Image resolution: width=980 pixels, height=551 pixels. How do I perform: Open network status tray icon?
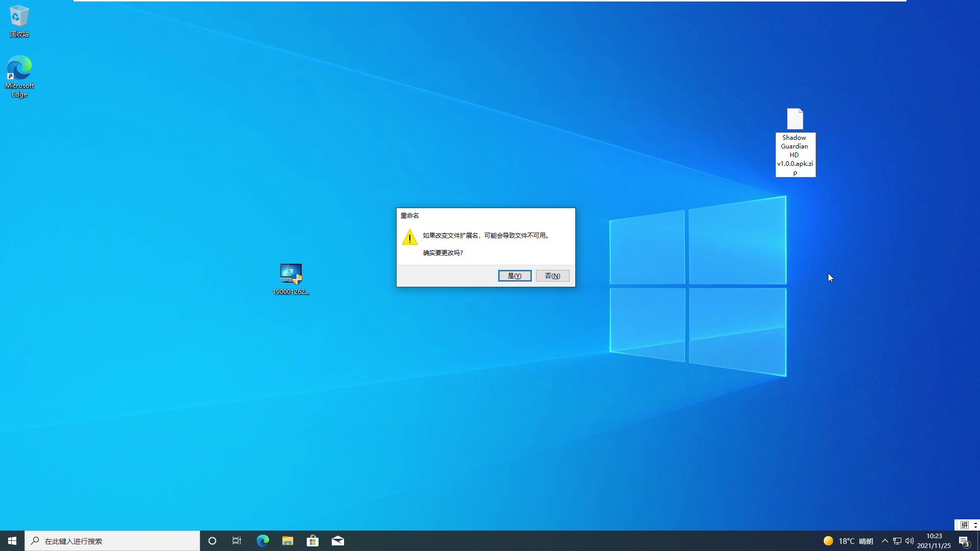pos(897,541)
